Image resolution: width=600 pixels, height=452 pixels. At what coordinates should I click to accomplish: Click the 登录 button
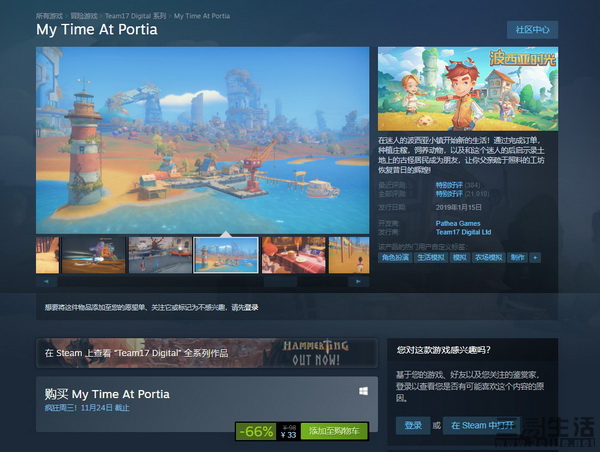click(413, 426)
